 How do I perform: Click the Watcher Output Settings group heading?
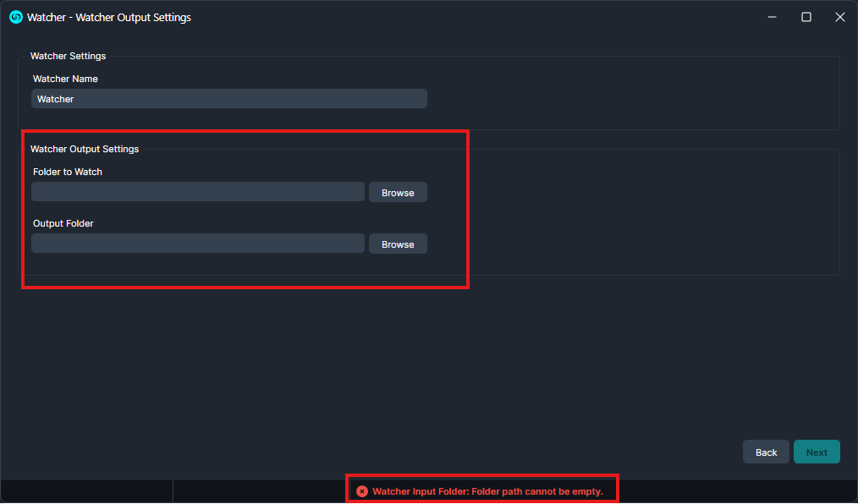(85, 149)
